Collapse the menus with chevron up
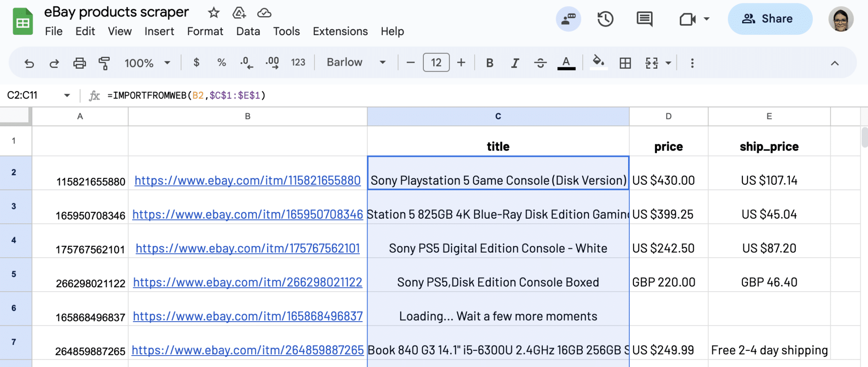Viewport: 868px width, 367px height. tap(835, 63)
